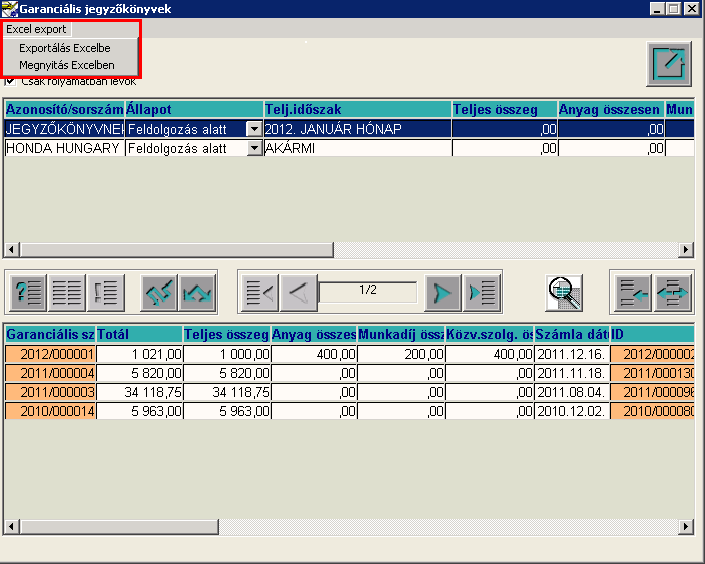Click the Állapot column header
This screenshot has height=564, width=705.
[194, 109]
